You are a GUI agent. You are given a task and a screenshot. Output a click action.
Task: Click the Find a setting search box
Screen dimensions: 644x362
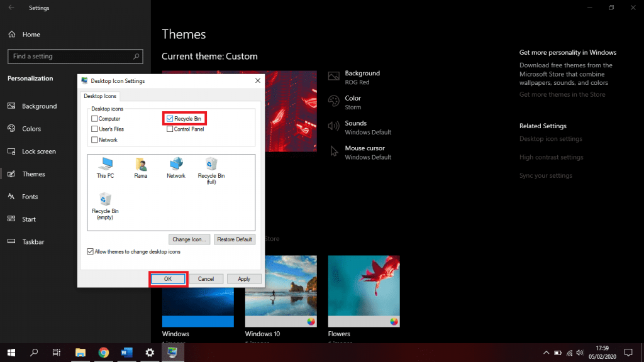point(71,57)
